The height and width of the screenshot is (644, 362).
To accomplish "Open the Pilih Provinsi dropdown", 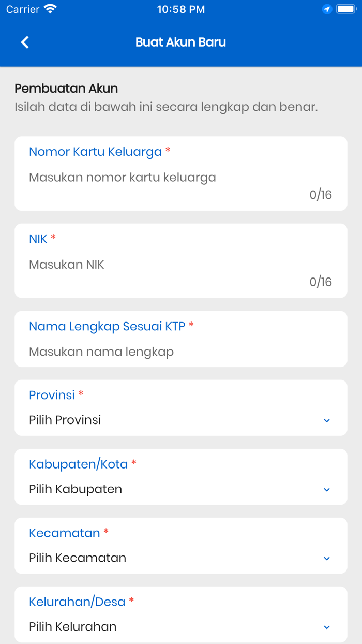I will pos(181,420).
